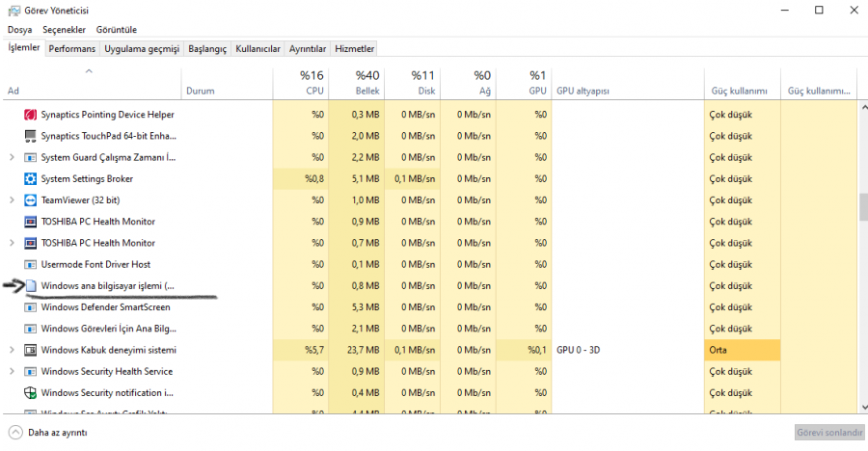Click the Usermode Font Driver Host icon
The width and height of the screenshot is (868, 451).
click(31, 264)
